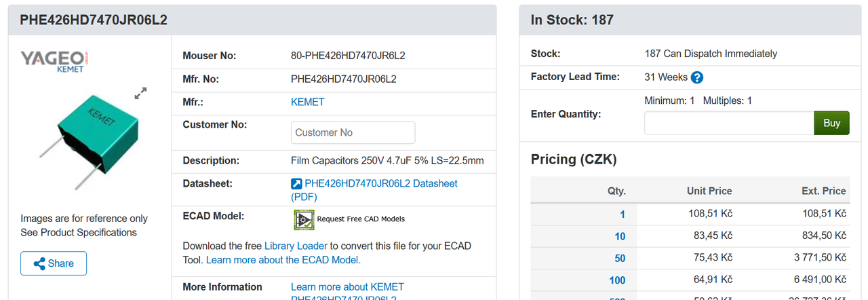Click the extended price 834,50 Kč
Image resolution: width=868 pixels, height=300 pixels.
tap(823, 236)
